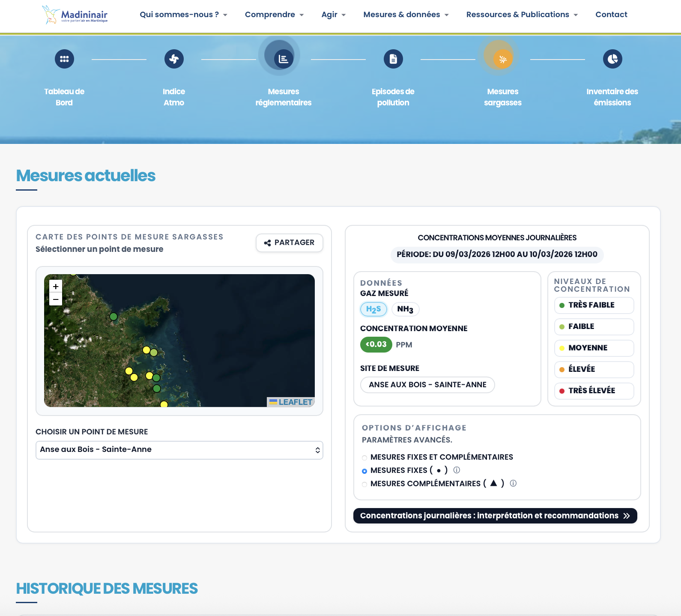Open the Tableau de Bord icon

(x=64, y=59)
